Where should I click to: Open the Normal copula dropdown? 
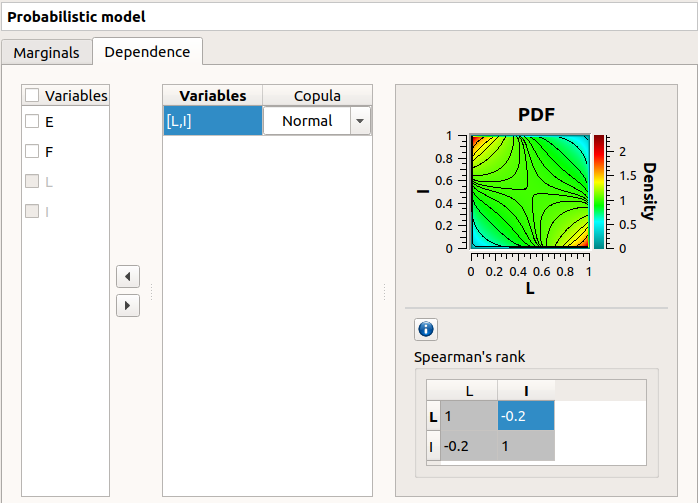click(x=359, y=121)
